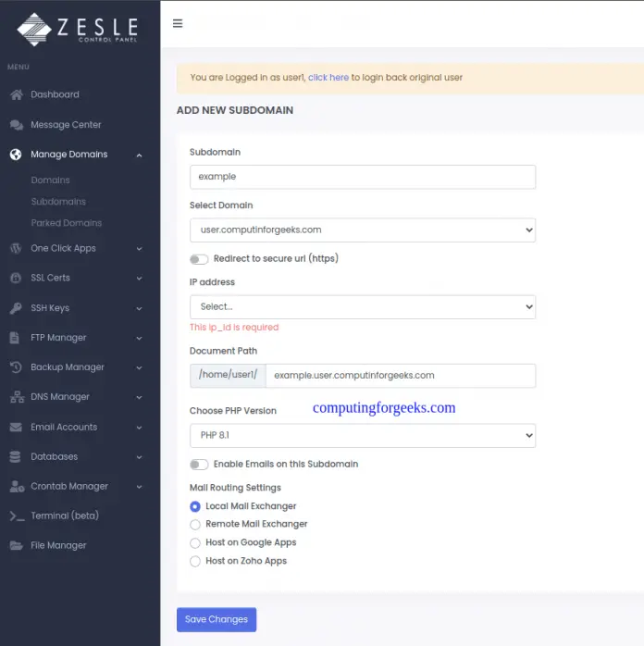The image size is (644, 646).
Task: Enable Emails on this Subdomain switch
Action: tap(199, 465)
